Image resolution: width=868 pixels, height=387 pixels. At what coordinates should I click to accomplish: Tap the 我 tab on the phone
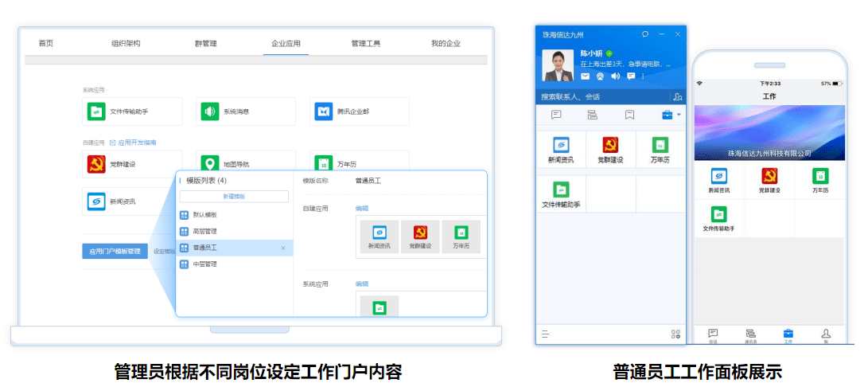coord(826,335)
